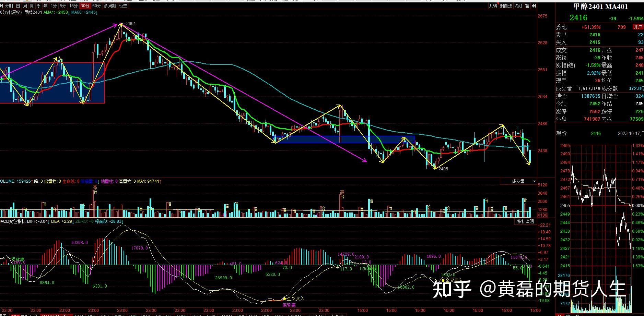Toggle 均线 moving average lines
This screenshot has height=316, width=644.
click(x=518, y=6)
